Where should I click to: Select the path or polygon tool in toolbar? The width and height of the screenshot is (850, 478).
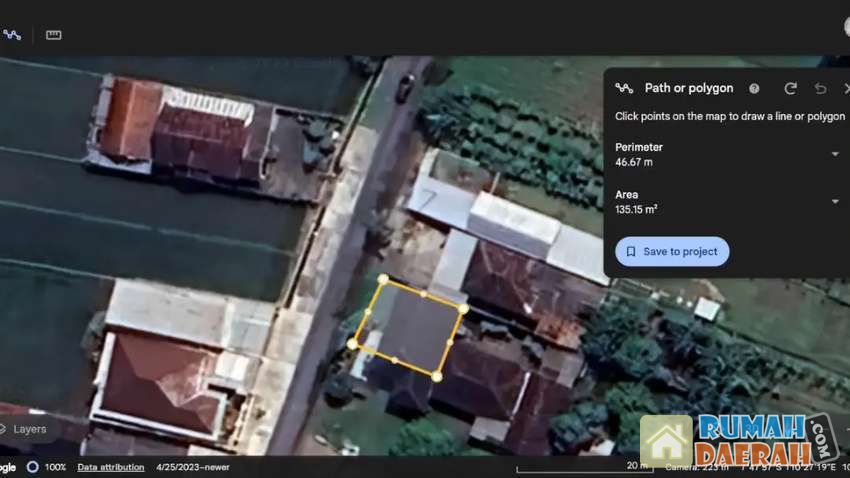[12, 35]
